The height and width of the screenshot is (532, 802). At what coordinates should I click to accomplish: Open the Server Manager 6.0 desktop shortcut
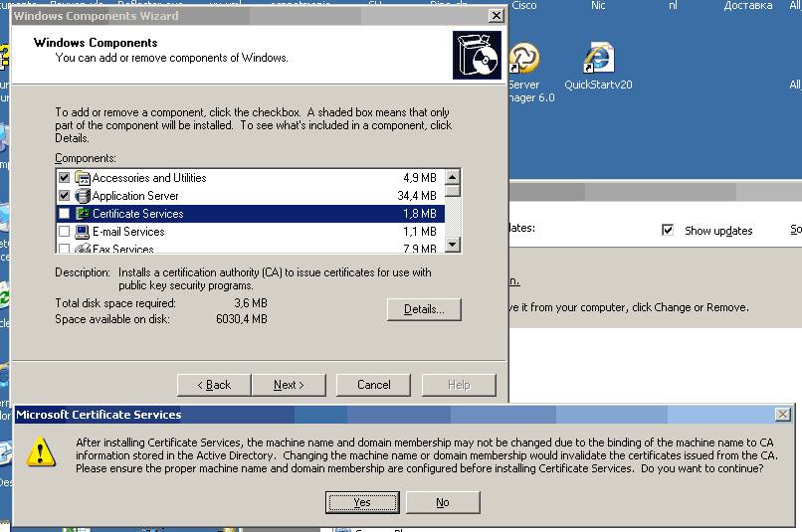click(526, 72)
